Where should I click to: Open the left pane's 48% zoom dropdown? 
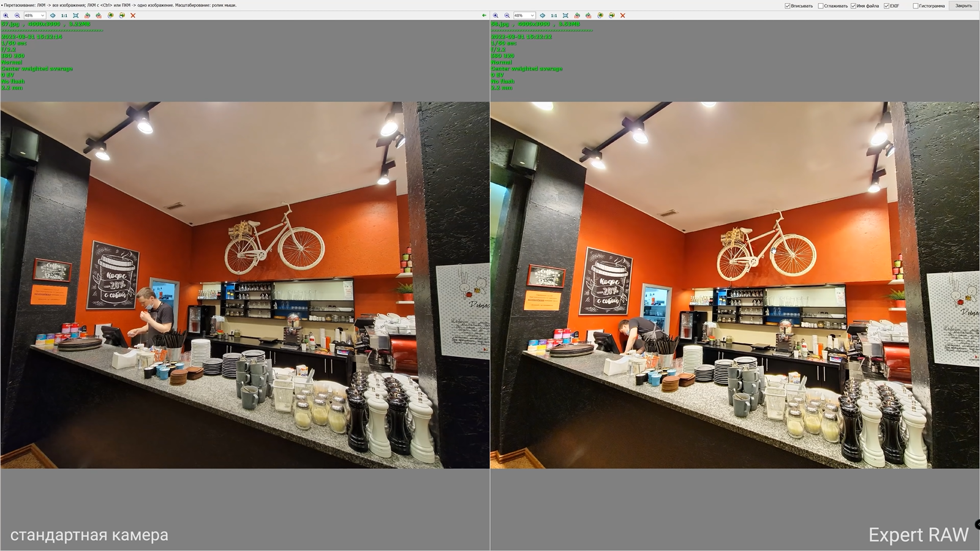35,15
